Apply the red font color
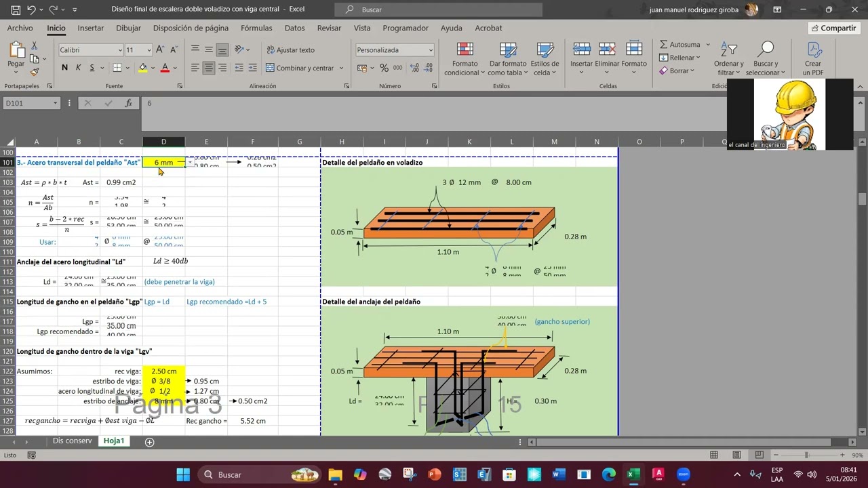 165,68
